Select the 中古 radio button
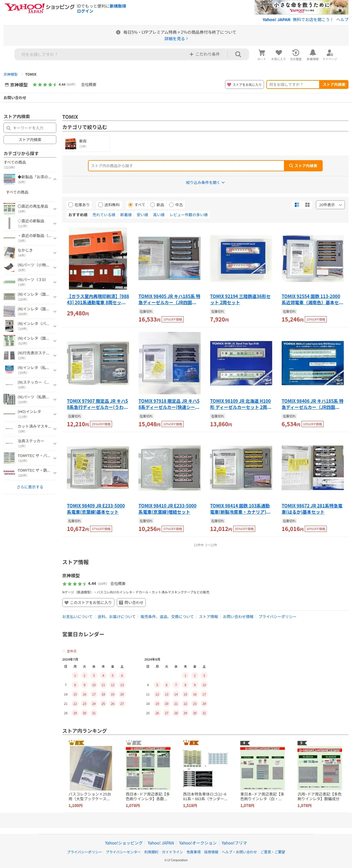This screenshot has width=352, height=868. pos(171,205)
